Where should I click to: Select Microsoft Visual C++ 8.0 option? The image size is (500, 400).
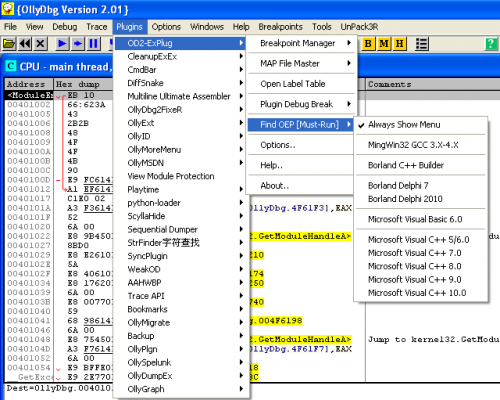(x=421, y=266)
